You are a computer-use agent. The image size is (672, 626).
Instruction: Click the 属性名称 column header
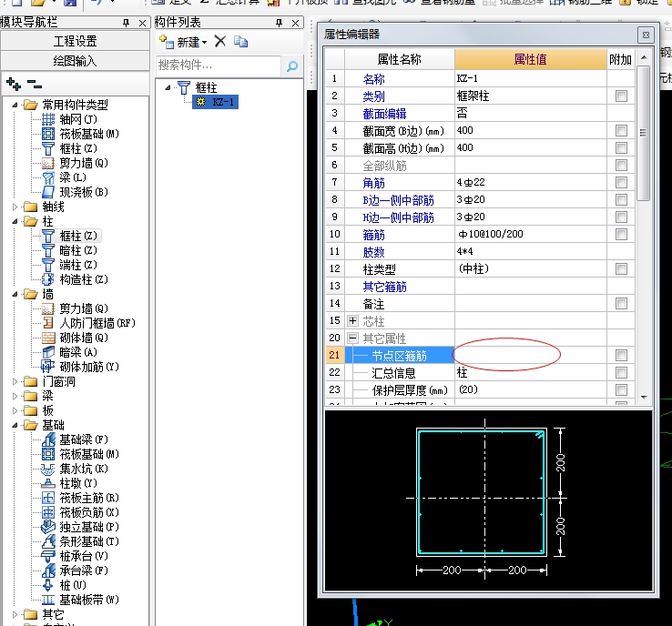click(x=400, y=59)
